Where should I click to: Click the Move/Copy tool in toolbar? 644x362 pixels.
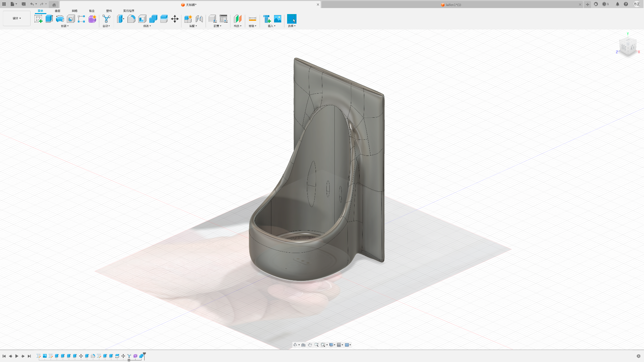(175, 19)
